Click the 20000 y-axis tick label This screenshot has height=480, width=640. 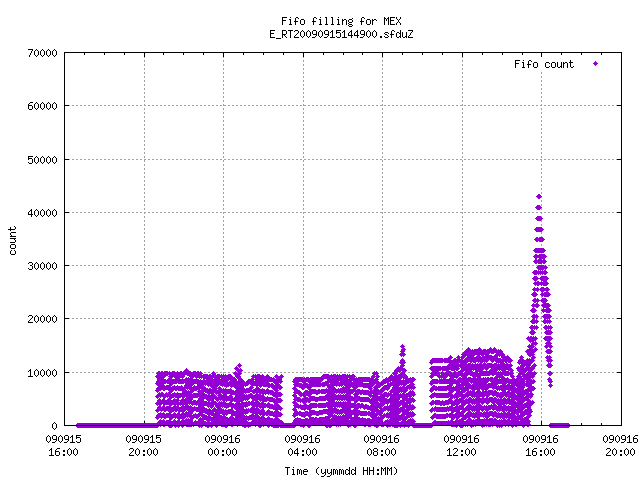(x=42, y=319)
